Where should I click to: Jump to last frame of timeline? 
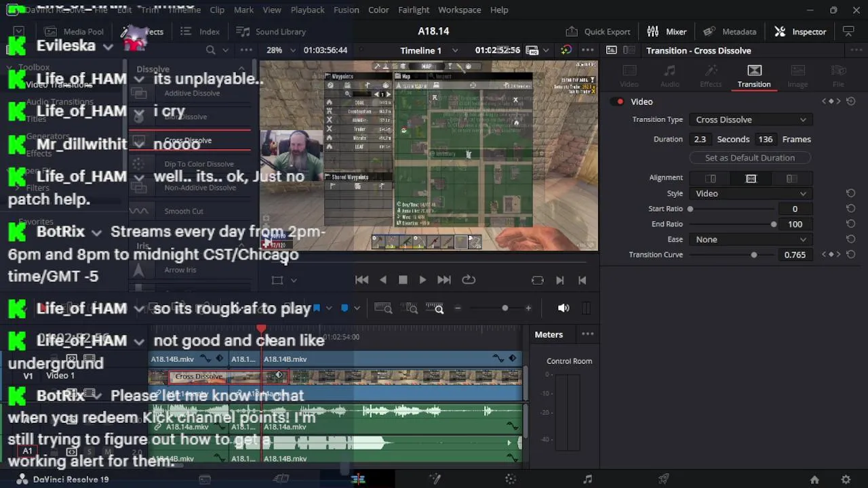[x=444, y=279]
